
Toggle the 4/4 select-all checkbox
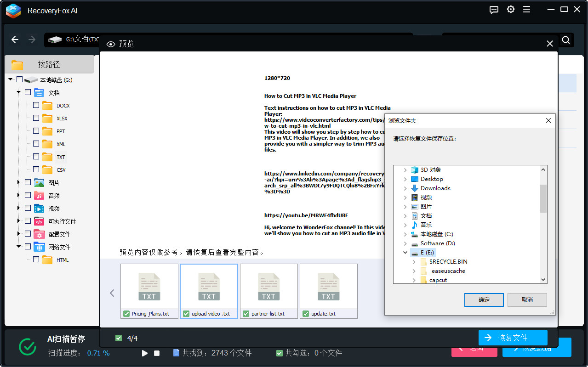119,338
